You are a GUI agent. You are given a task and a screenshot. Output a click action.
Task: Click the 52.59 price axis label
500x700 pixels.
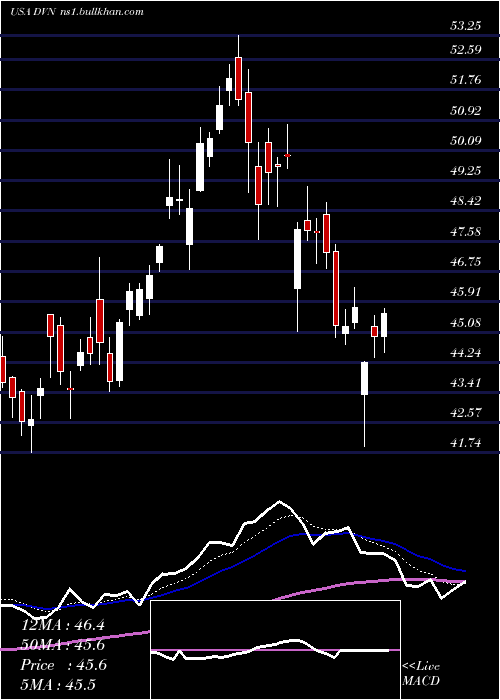pyautogui.click(x=466, y=50)
